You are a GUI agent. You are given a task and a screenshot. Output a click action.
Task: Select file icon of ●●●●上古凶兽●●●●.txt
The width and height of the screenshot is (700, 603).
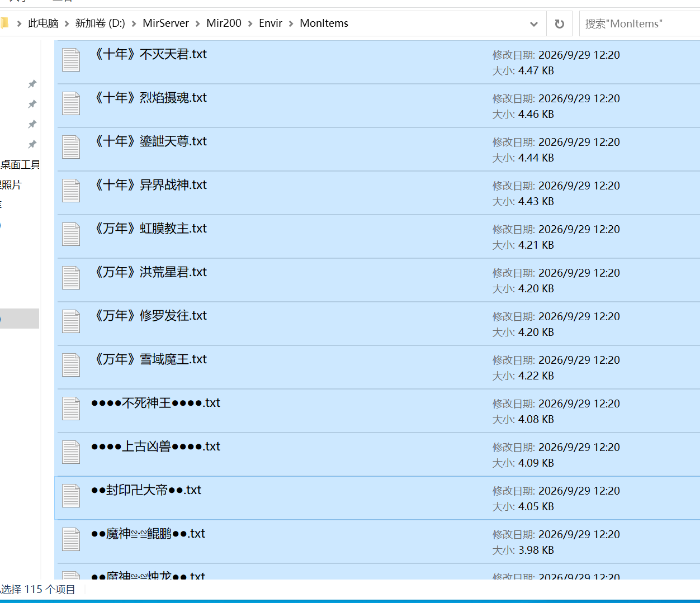coord(71,452)
